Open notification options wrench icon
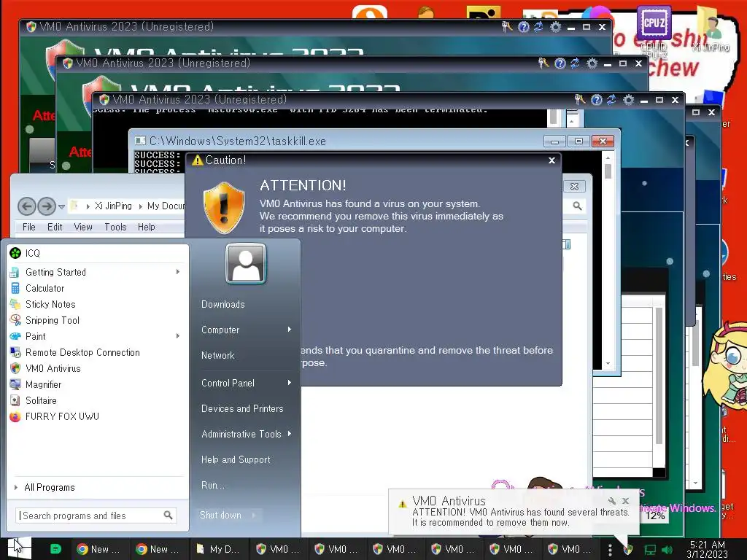Screen dimensions: 747x560 pyautogui.click(x=612, y=500)
